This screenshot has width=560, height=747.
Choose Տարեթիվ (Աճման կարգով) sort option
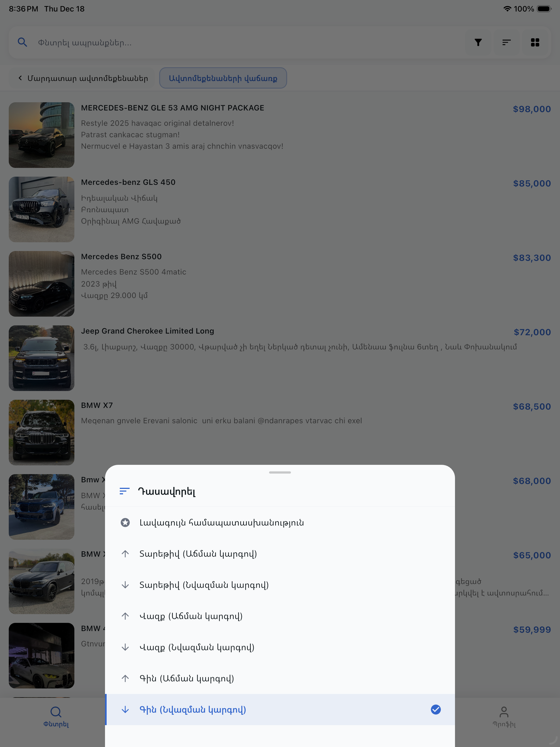pyautogui.click(x=280, y=554)
